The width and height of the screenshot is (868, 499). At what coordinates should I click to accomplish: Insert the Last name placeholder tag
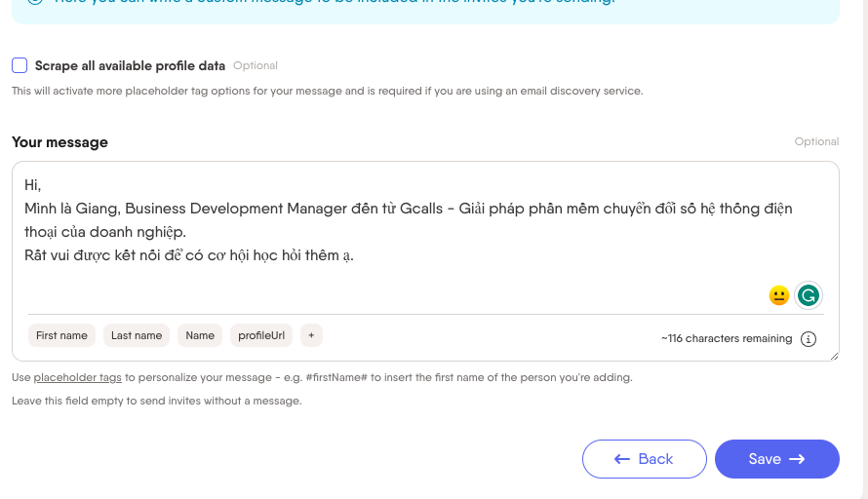(x=137, y=335)
